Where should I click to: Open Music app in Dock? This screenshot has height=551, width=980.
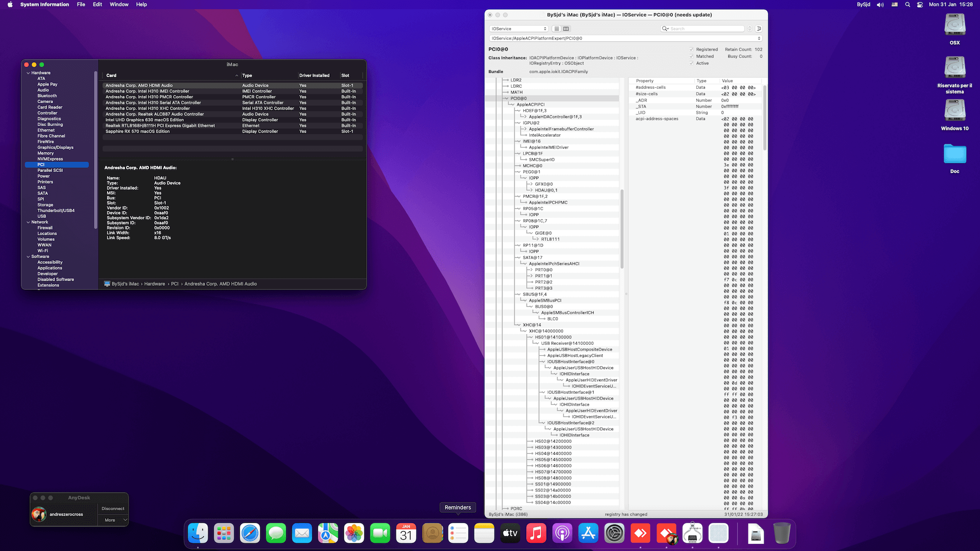pos(536,534)
